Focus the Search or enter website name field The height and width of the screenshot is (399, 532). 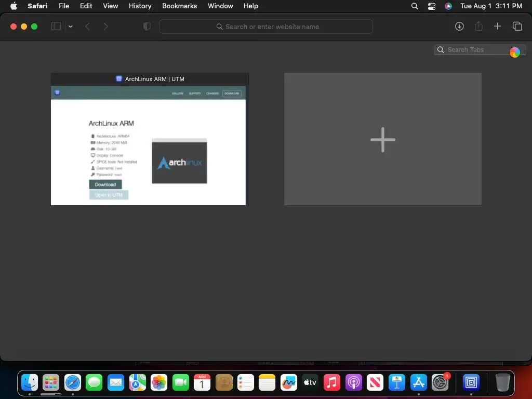click(x=265, y=26)
